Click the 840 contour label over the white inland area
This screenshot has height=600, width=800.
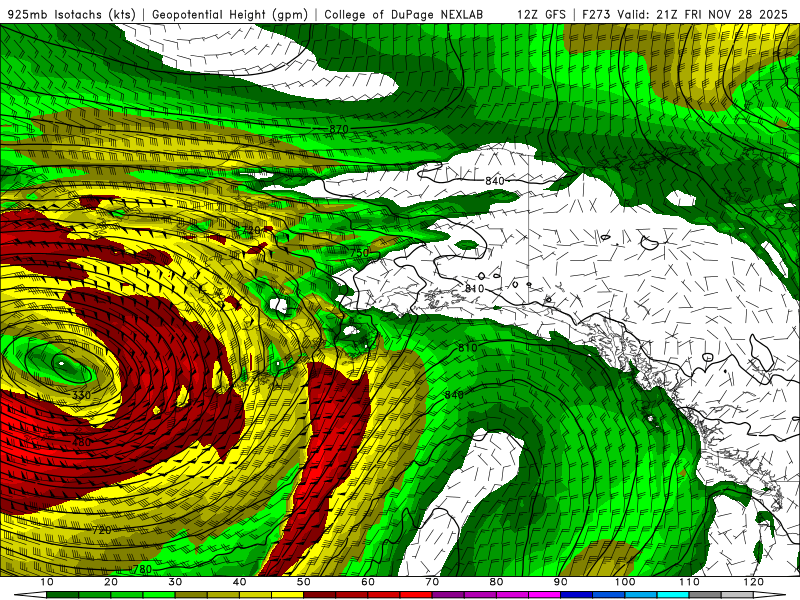click(494, 181)
